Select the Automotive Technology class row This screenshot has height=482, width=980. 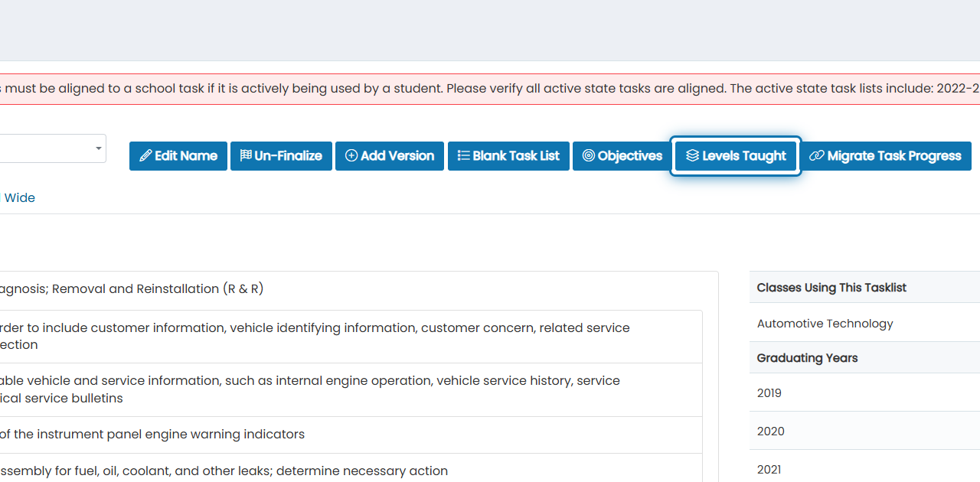tap(864, 324)
